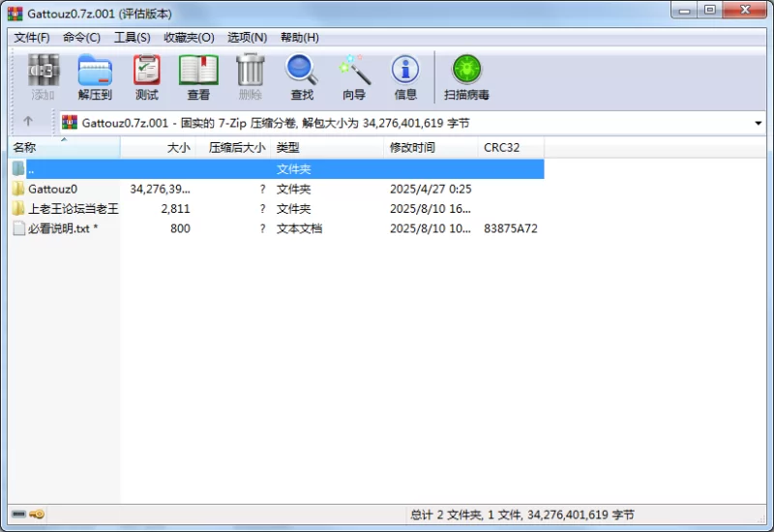Open the 帮助(H) menu
Screen dimensions: 774x532
(299, 38)
